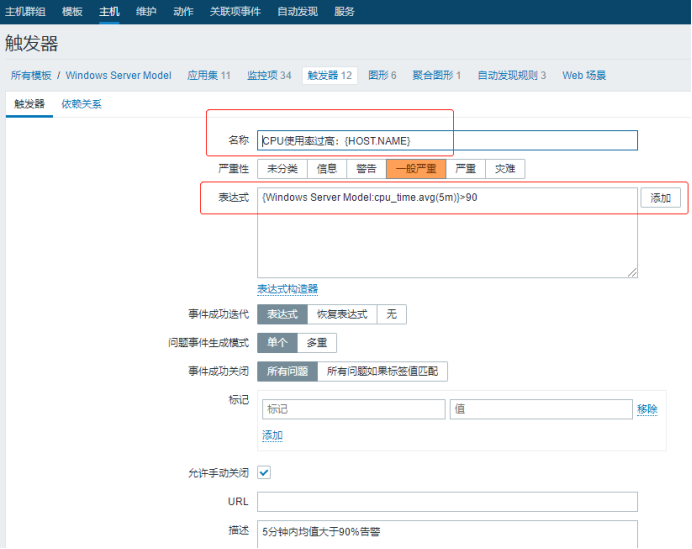Open the 图形 6 link
The height and width of the screenshot is (549, 692).
click(382, 75)
